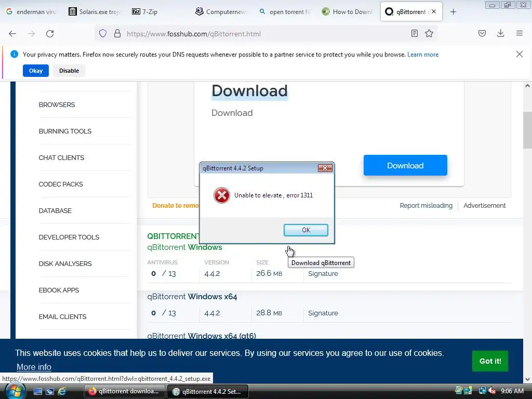532x399 pixels.
Task: Switch to the enderman virus Google tab
Action: pos(31,12)
